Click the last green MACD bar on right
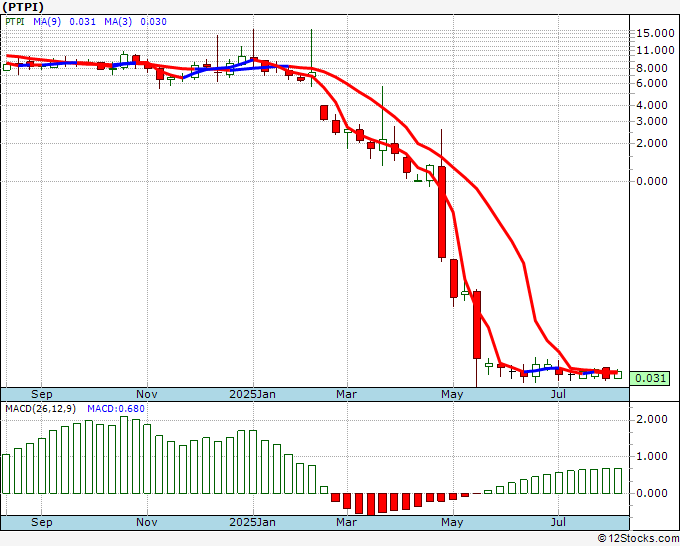 618,481
